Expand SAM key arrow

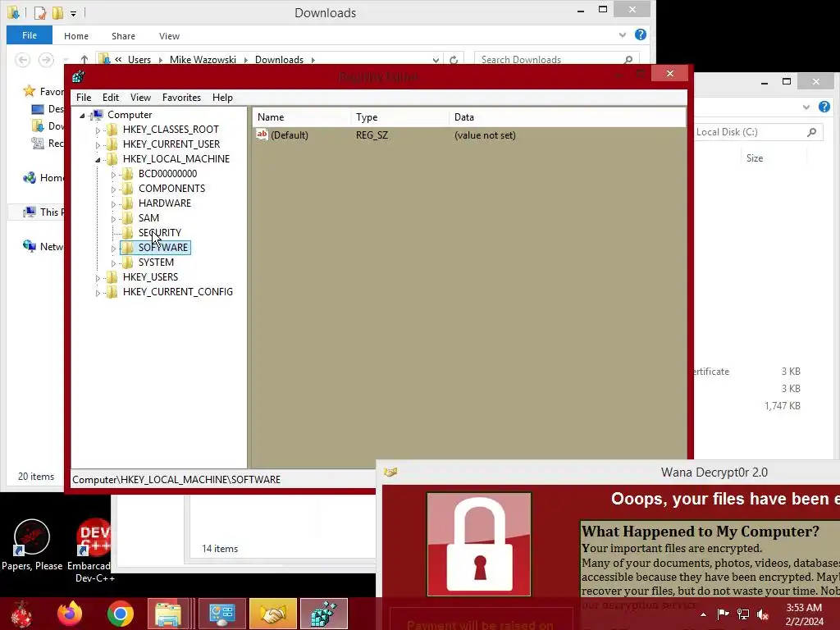(113, 219)
